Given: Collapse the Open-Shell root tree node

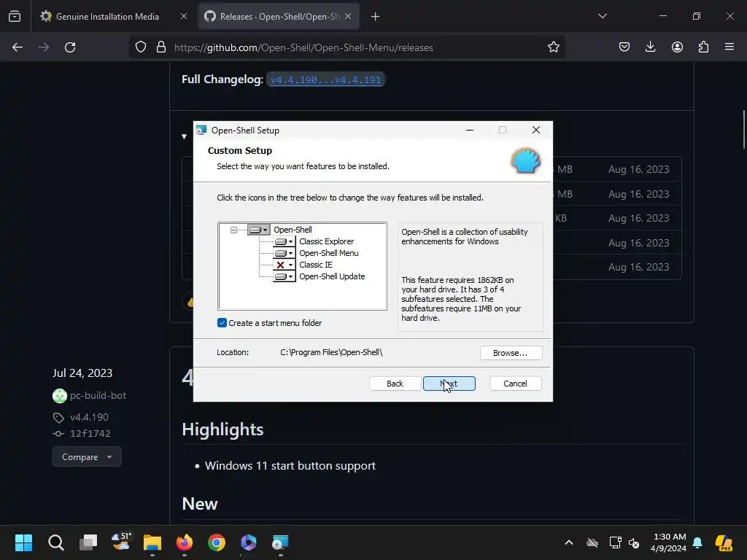Looking at the screenshot, I should pyautogui.click(x=233, y=230).
